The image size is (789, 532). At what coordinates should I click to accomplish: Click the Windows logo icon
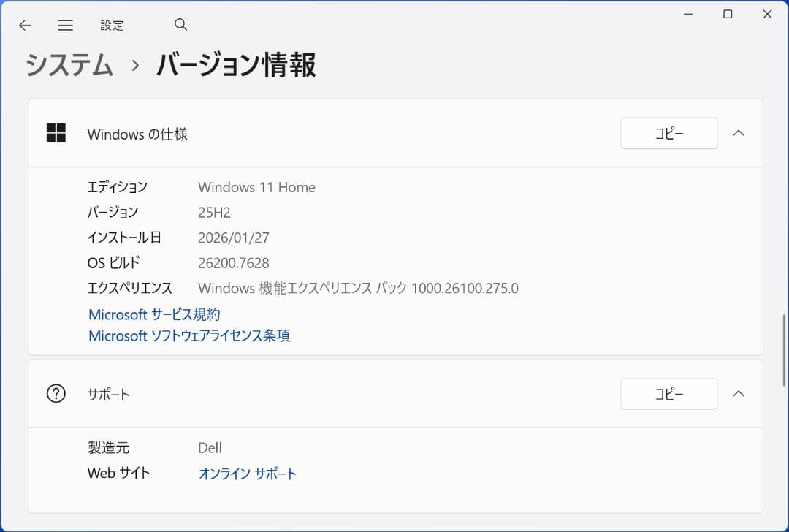[x=56, y=134]
